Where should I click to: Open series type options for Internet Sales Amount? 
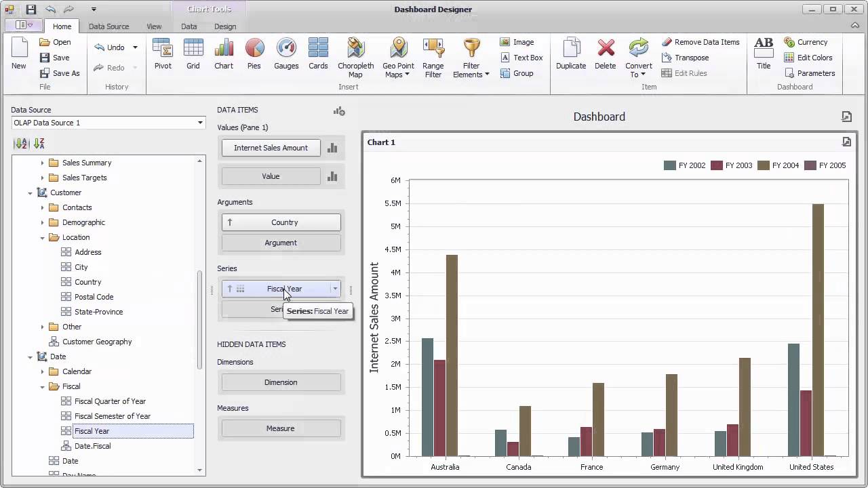332,148
